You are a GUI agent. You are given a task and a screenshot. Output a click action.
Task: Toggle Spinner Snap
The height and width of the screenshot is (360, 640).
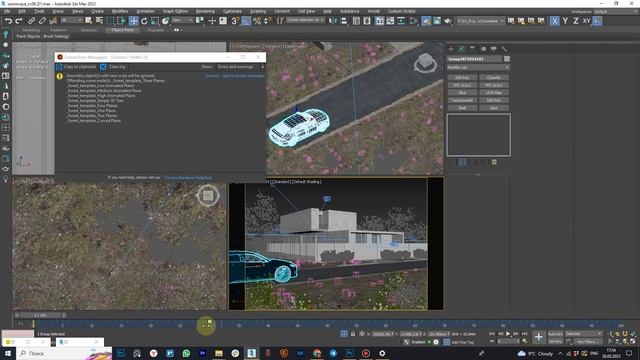[267, 21]
